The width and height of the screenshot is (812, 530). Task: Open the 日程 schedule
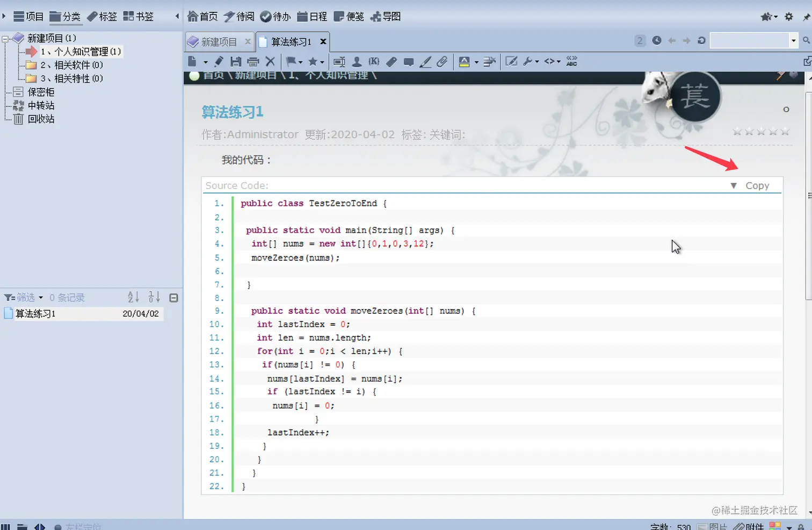[312, 17]
